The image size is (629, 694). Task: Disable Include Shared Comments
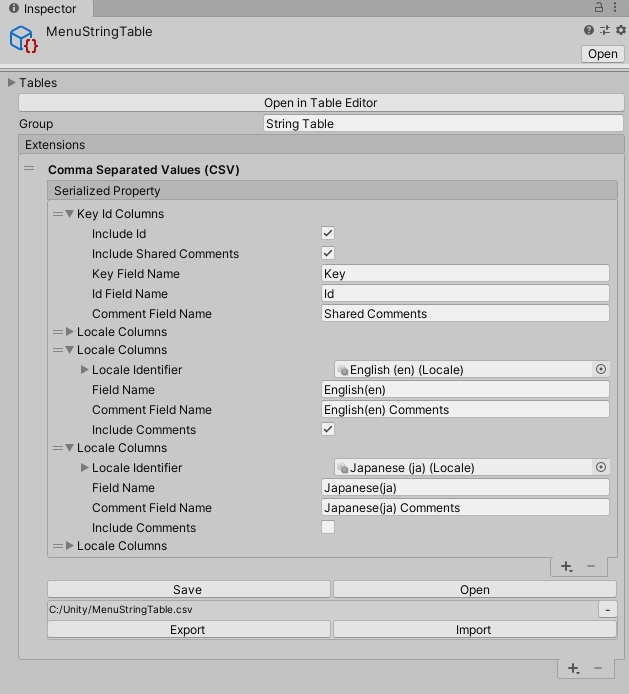[328, 253]
